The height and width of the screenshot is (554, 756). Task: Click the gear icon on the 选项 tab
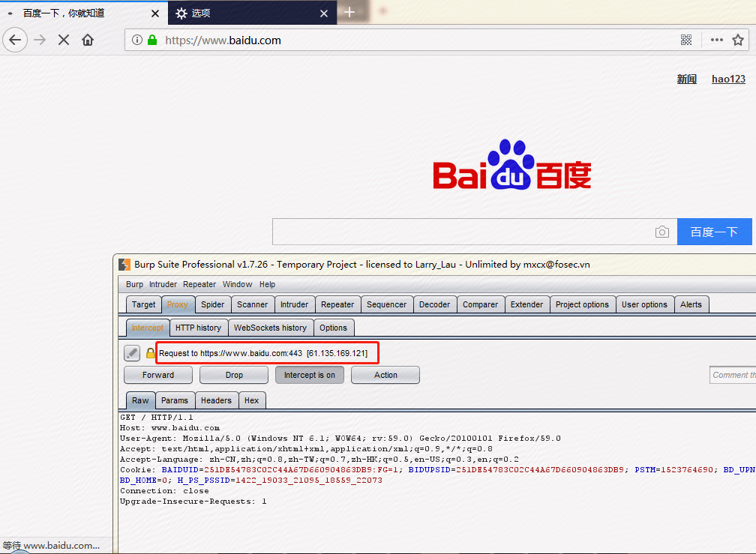pyautogui.click(x=181, y=13)
